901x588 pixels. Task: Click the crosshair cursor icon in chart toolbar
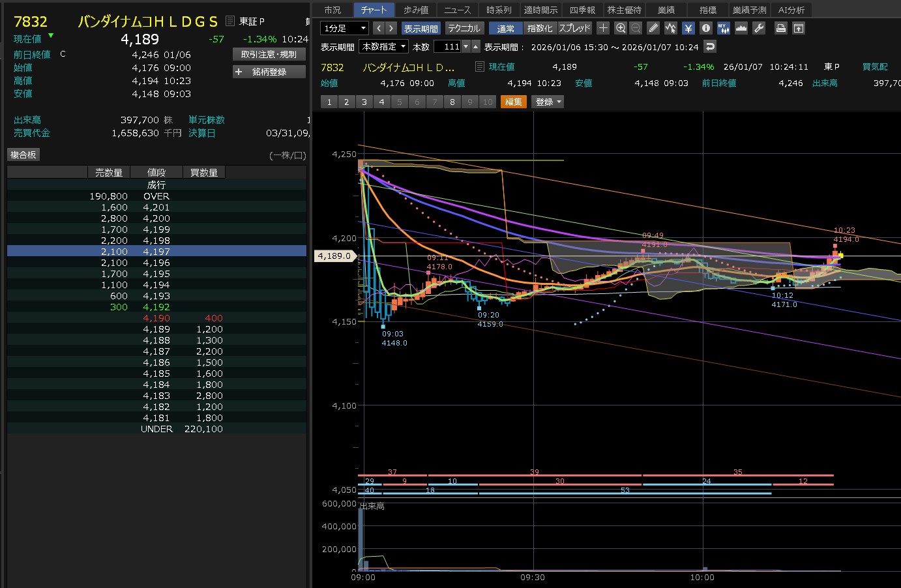[603, 28]
